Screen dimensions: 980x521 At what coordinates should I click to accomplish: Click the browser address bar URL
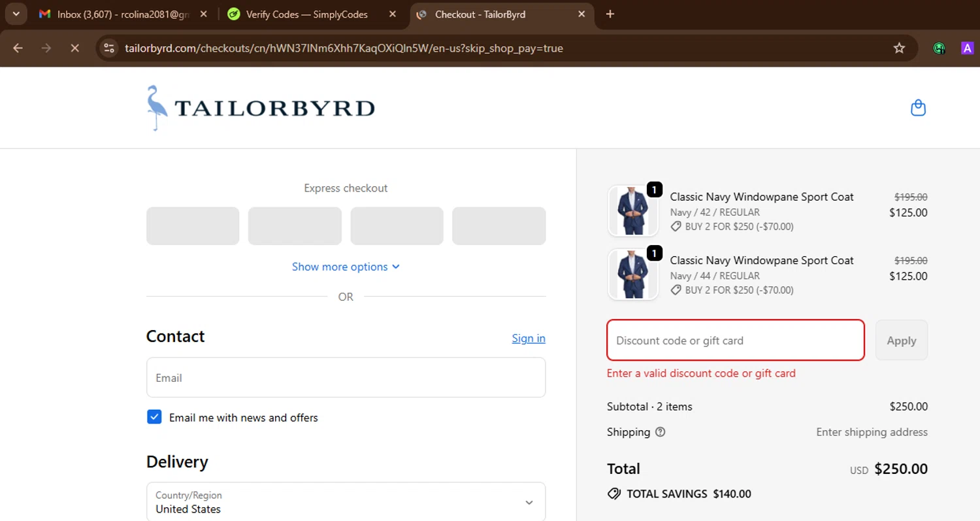[x=344, y=48]
